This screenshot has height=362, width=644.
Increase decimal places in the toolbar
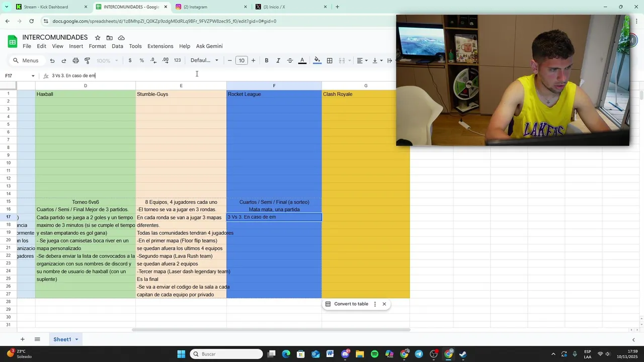pos(166,60)
